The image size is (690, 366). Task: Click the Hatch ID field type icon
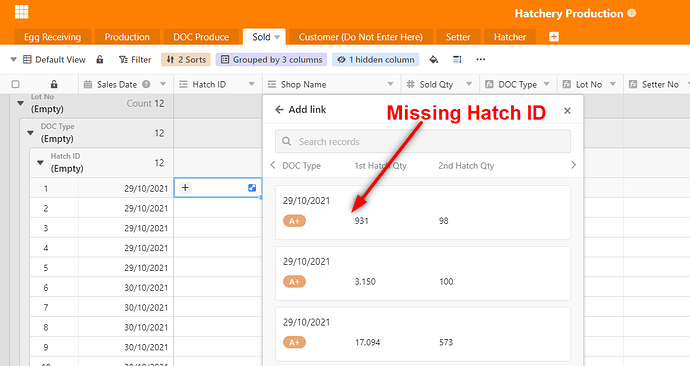[184, 84]
